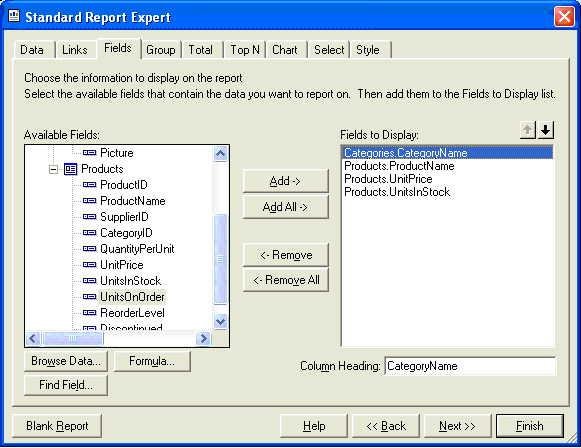Switch to the Group tab
581x448 pixels.
pos(161,50)
